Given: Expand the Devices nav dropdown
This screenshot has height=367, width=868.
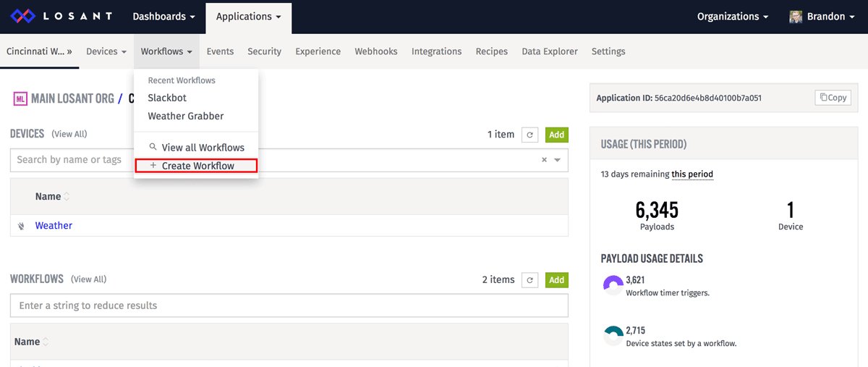Looking at the screenshot, I should point(106,51).
